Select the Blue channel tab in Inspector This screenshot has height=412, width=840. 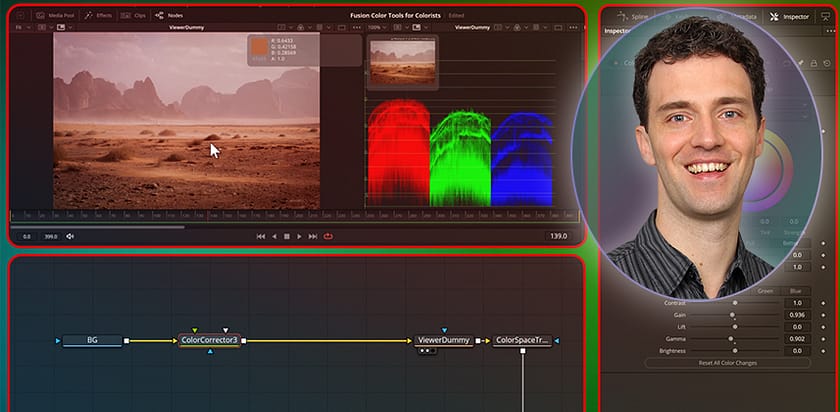coord(796,291)
